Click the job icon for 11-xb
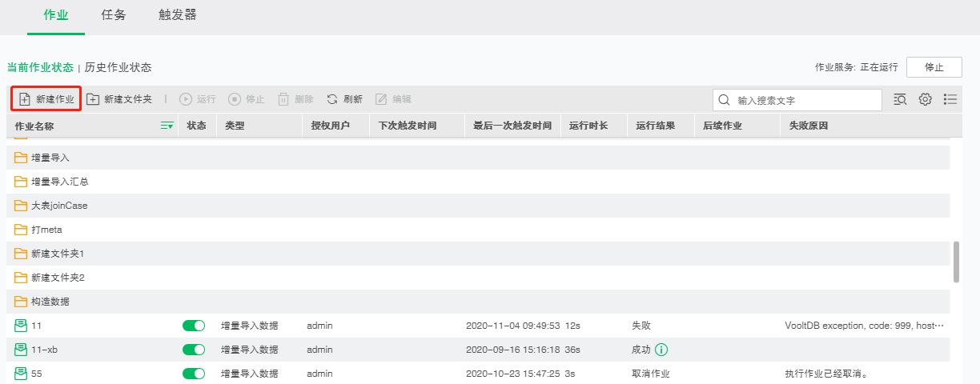The height and width of the screenshot is (384, 980). point(21,350)
